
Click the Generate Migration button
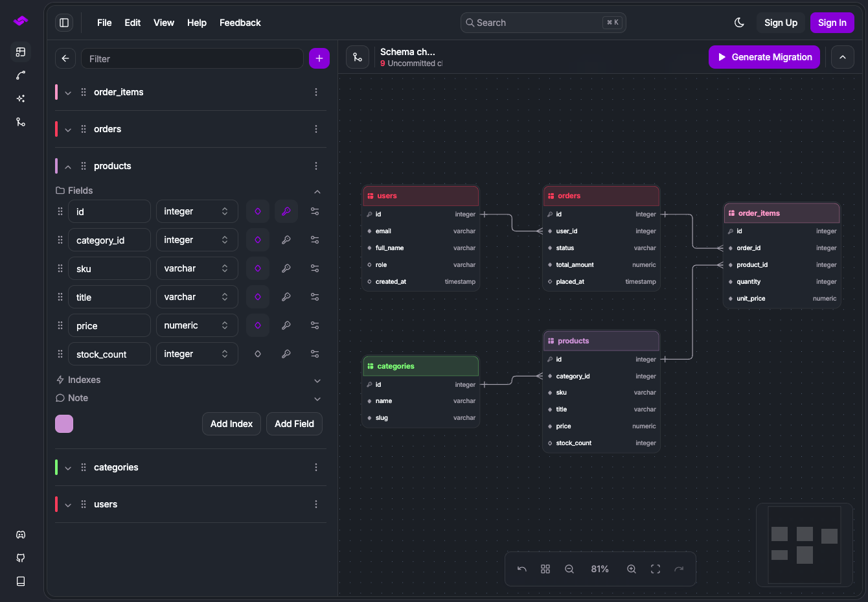tap(764, 57)
